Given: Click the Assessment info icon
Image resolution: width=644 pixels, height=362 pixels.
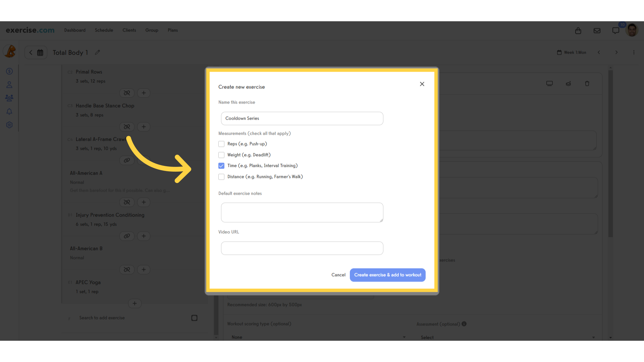Looking at the screenshot, I should [x=464, y=324].
